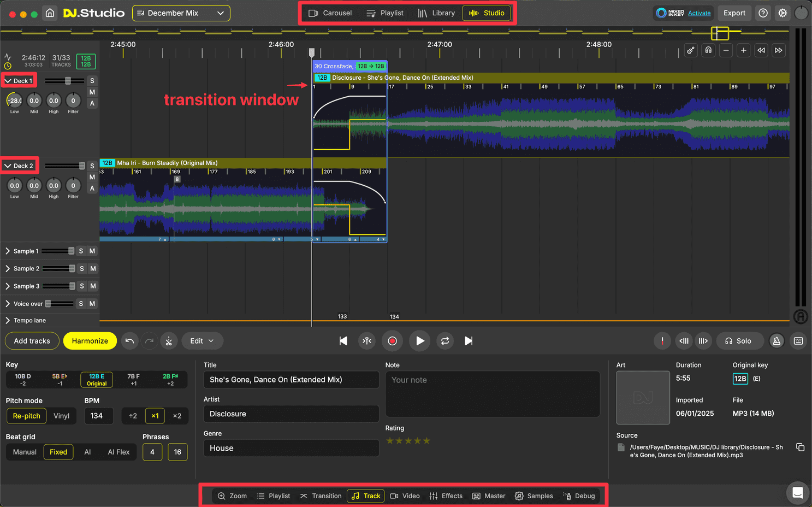Toggle the A button on Deck 1

[92, 103]
